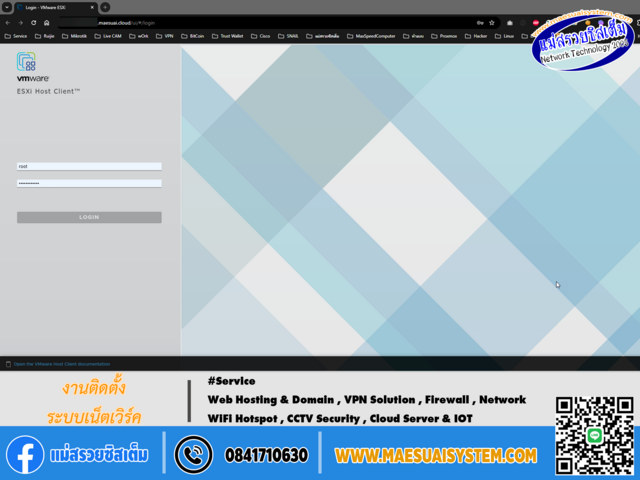Click the masked password field
This screenshot has width=640, height=480.
coord(89,183)
